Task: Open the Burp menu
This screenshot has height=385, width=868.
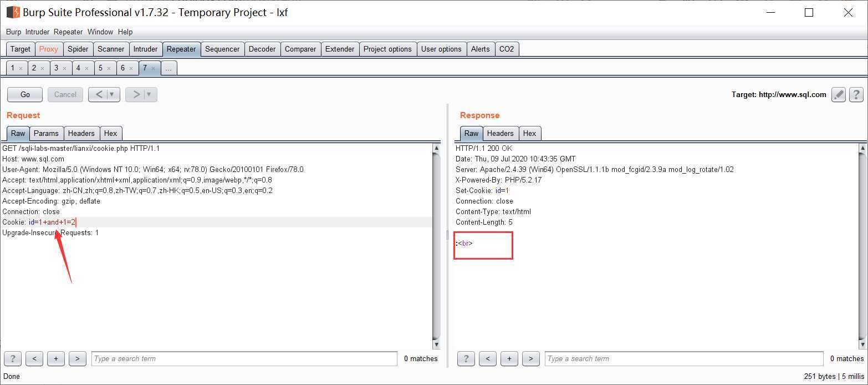Action: click(13, 32)
